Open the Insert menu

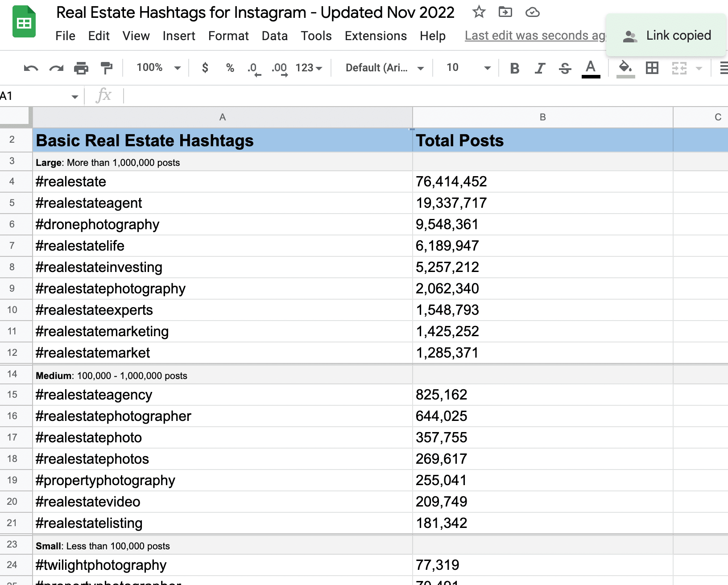[x=179, y=36]
